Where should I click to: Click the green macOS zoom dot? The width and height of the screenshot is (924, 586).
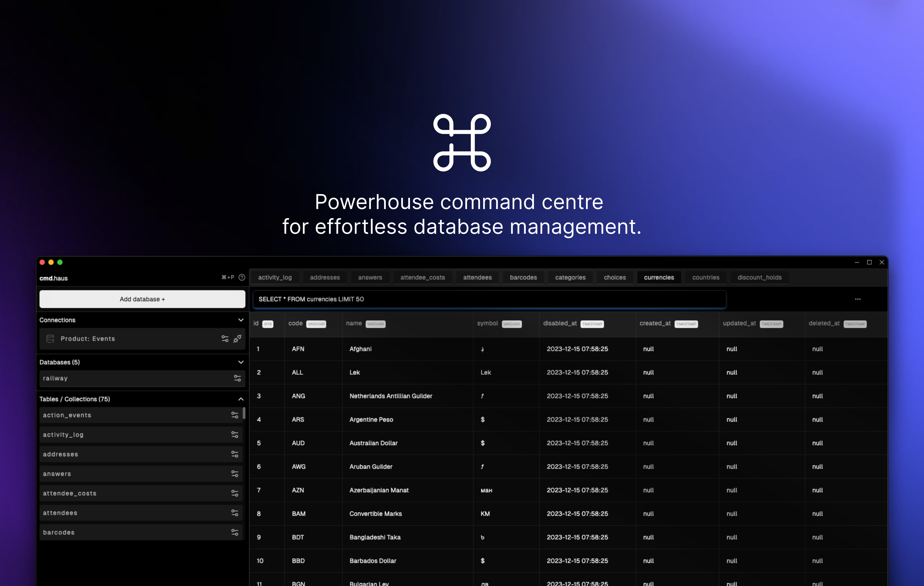coord(60,262)
